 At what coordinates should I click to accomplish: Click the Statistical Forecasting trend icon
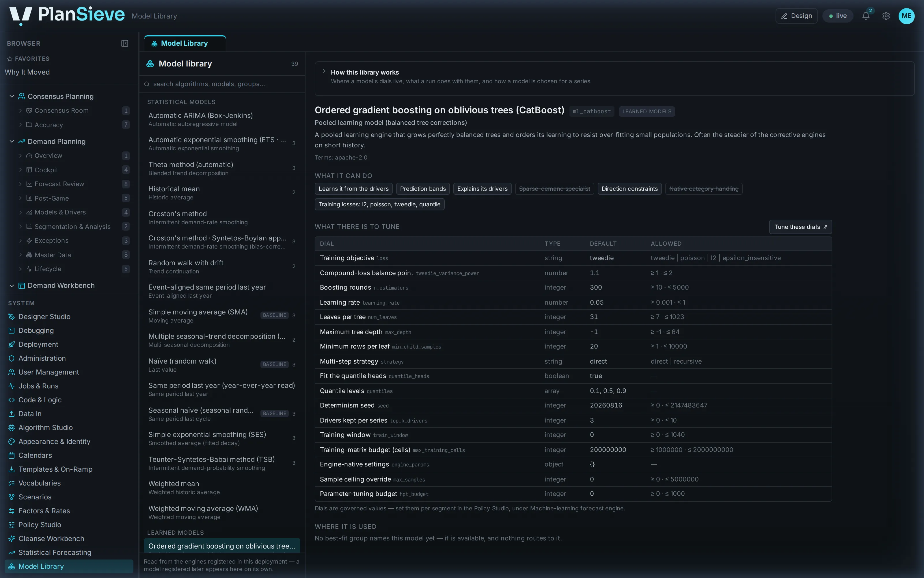point(12,552)
